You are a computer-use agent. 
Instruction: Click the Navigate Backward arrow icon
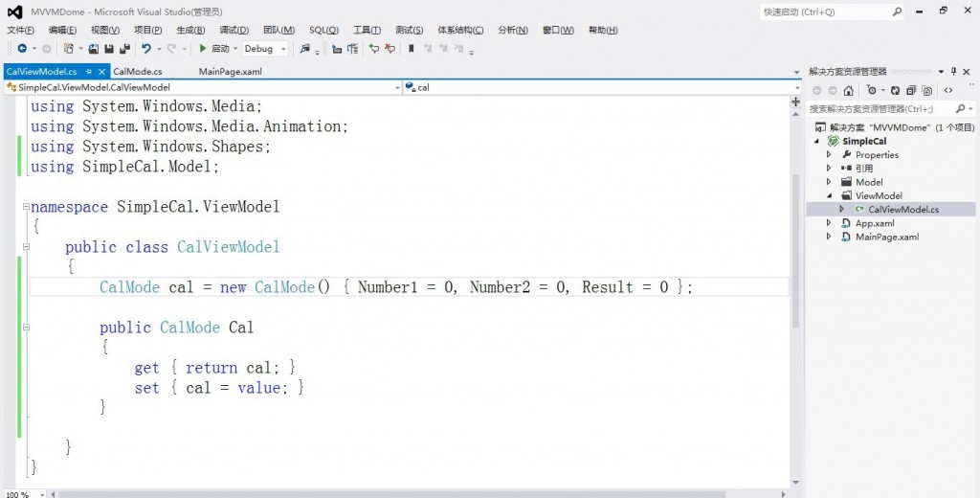22,48
